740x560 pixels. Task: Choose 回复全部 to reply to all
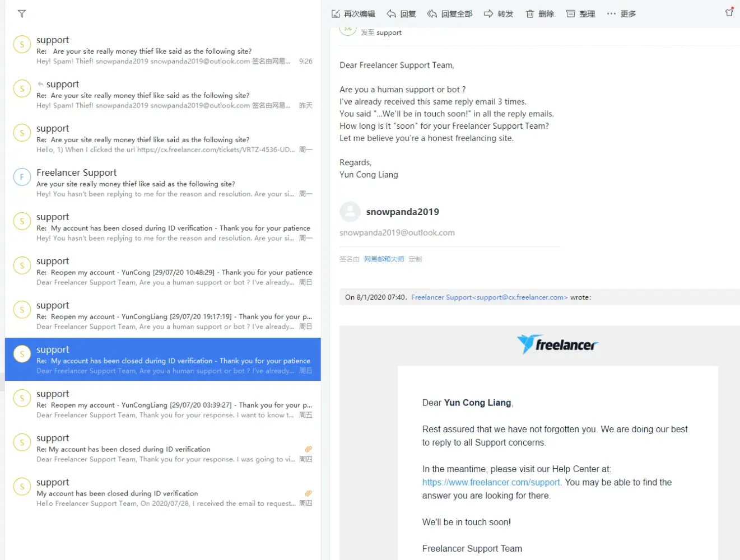[450, 14]
